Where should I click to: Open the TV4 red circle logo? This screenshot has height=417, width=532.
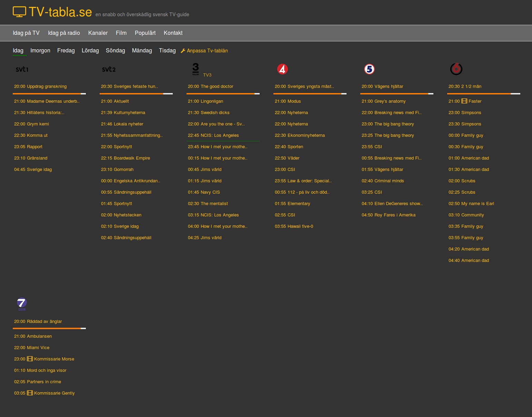point(282,69)
